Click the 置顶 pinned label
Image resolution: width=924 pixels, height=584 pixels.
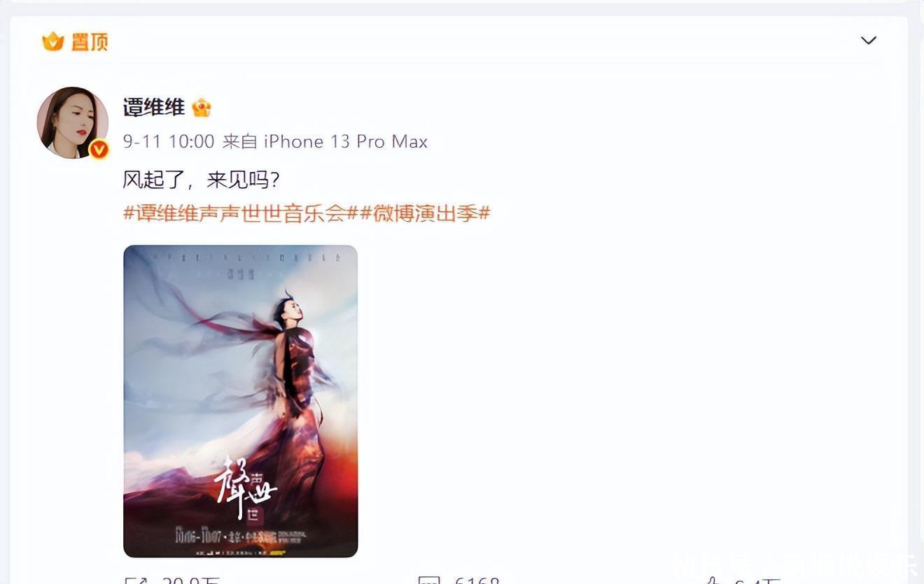(90, 42)
